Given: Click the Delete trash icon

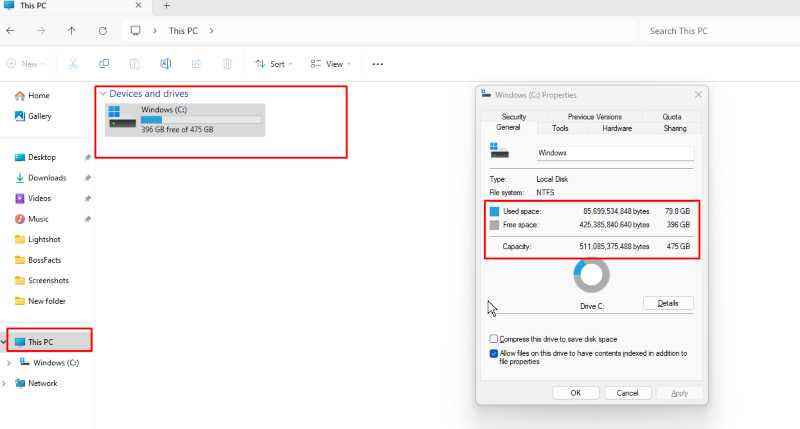Looking at the screenshot, I should click(x=227, y=64).
